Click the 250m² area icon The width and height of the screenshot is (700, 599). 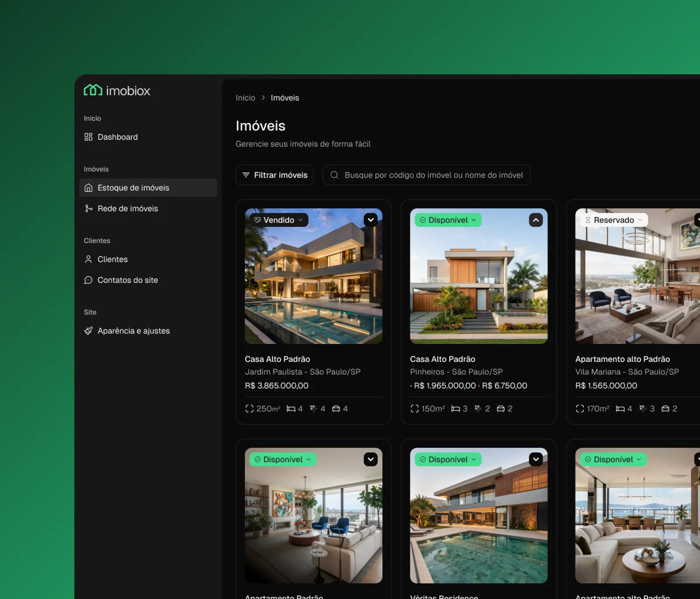(x=249, y=409)
